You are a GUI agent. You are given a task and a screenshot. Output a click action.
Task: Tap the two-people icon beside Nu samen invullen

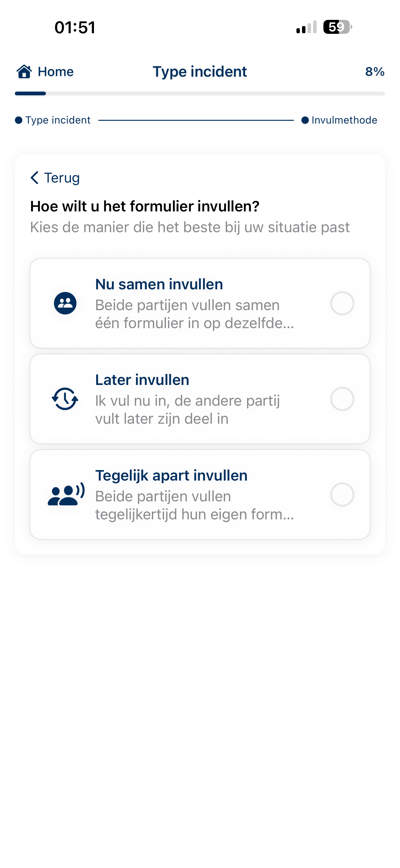tap(65, 304)
